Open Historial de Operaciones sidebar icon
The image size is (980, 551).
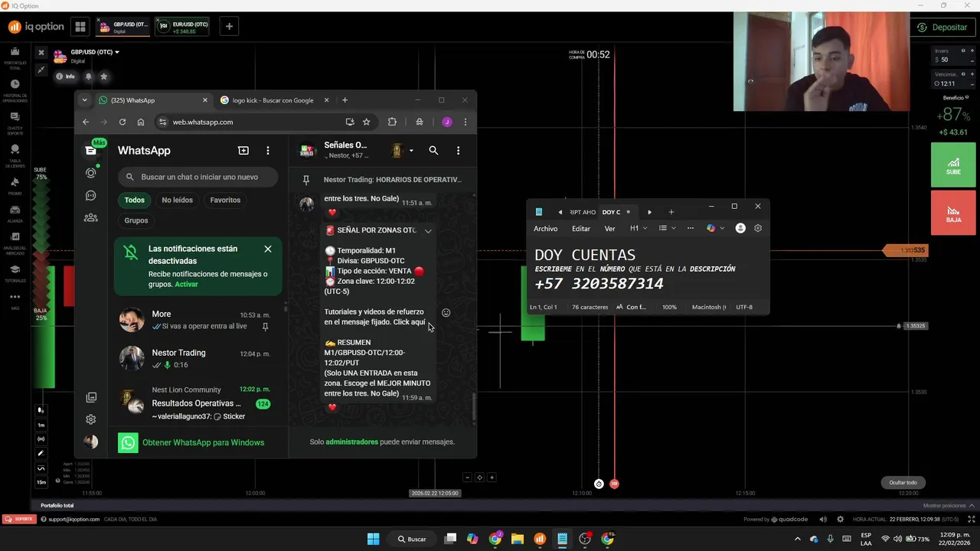(x=15, y=90)
